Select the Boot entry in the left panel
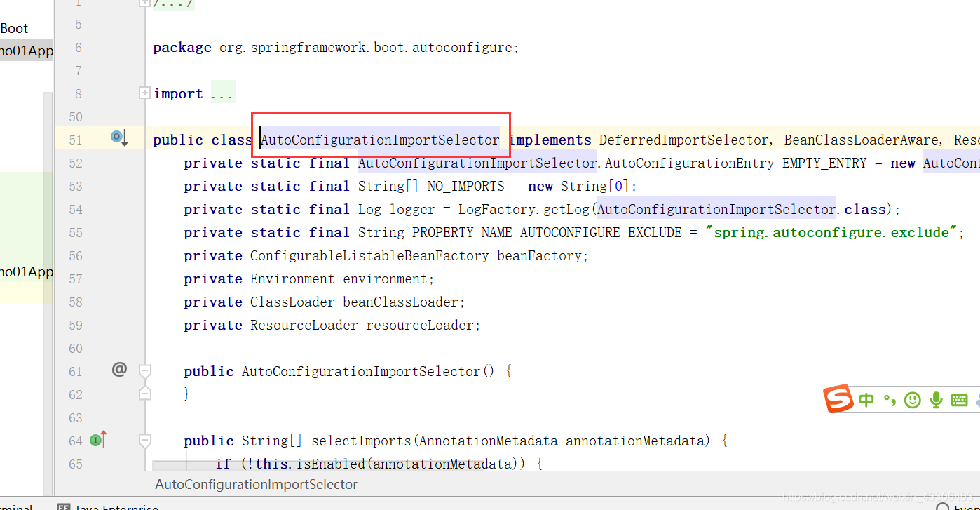 14,28
